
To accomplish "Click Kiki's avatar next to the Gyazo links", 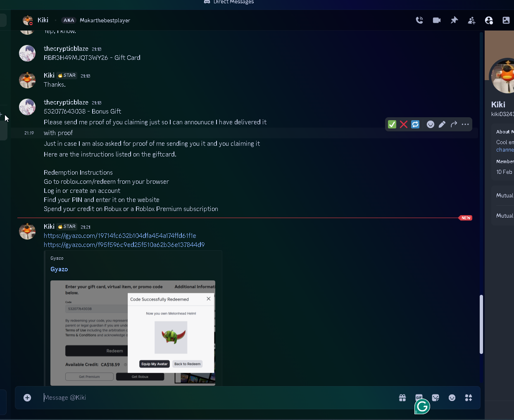I will pos(27,231).
